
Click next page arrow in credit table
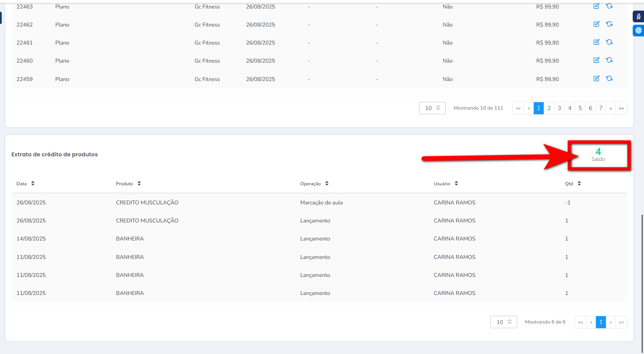click(x=610, y=322)
